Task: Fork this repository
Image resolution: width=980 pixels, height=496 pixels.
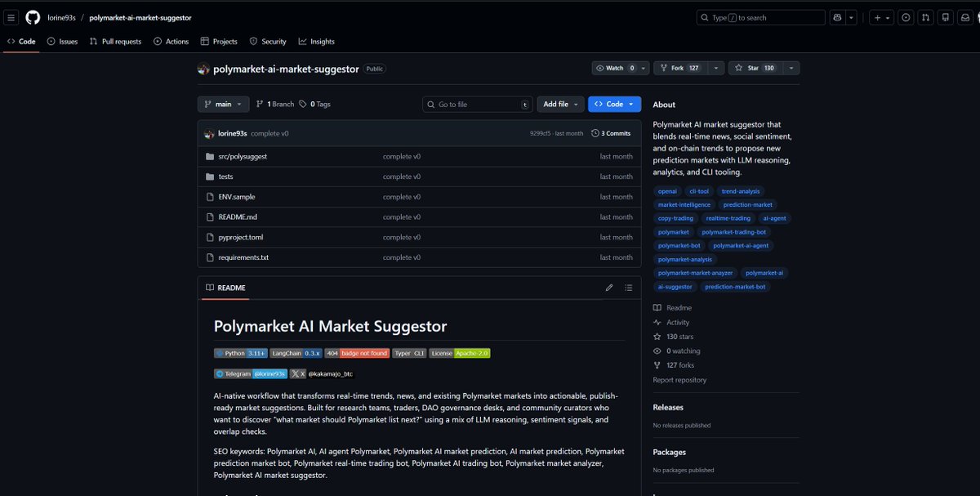Action: tap(681, 69)
